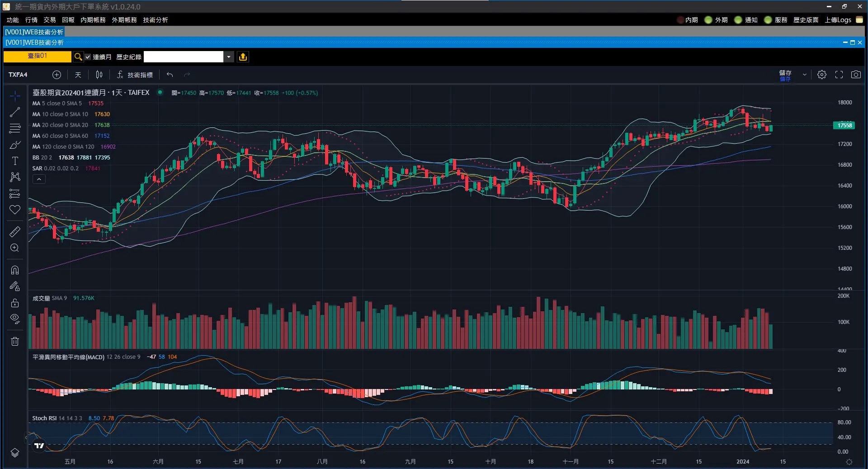The image size is (868, 469).
Task: Click the 歷史紀錄 input field
Action: pyautogui.click(x=183, y=57)
